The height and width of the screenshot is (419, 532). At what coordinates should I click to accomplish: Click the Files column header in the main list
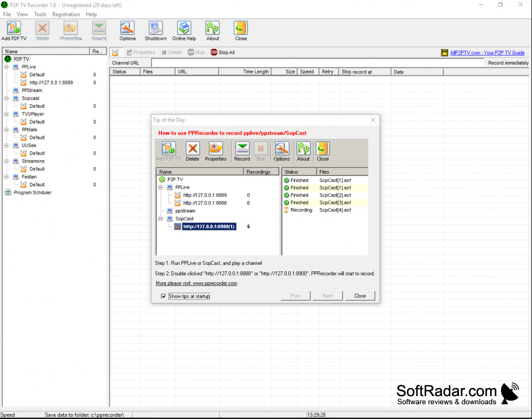pos(158,71)
